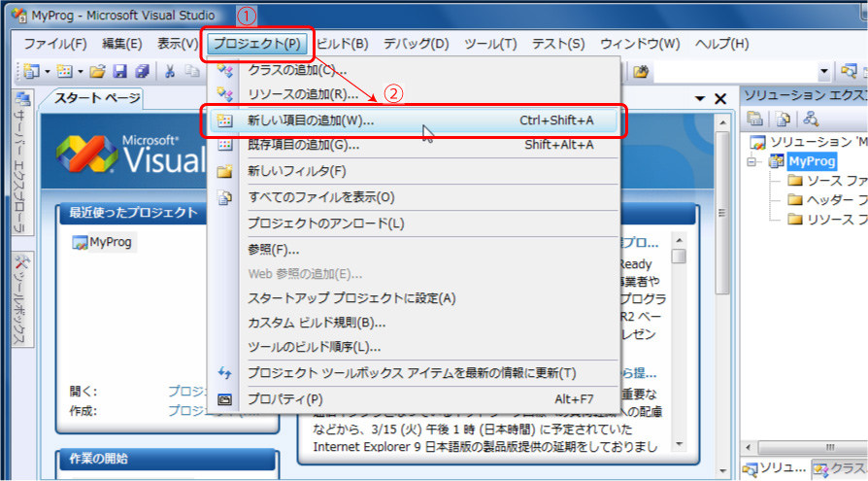
Task: Click the Cut scissors icon
Action: 169,71
